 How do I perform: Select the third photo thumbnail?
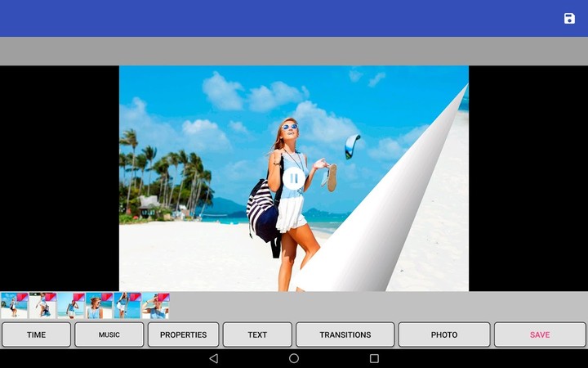tap(71, 306)
